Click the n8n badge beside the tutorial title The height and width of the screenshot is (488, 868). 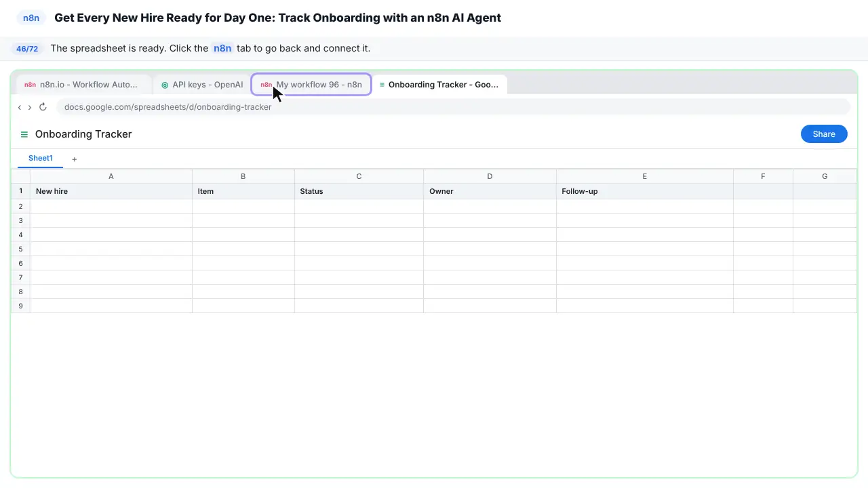31,18
